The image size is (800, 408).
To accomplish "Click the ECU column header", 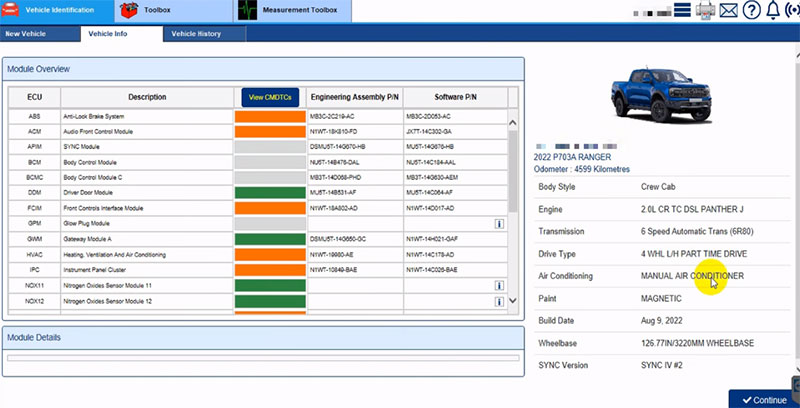I will [x=35, y=97].
